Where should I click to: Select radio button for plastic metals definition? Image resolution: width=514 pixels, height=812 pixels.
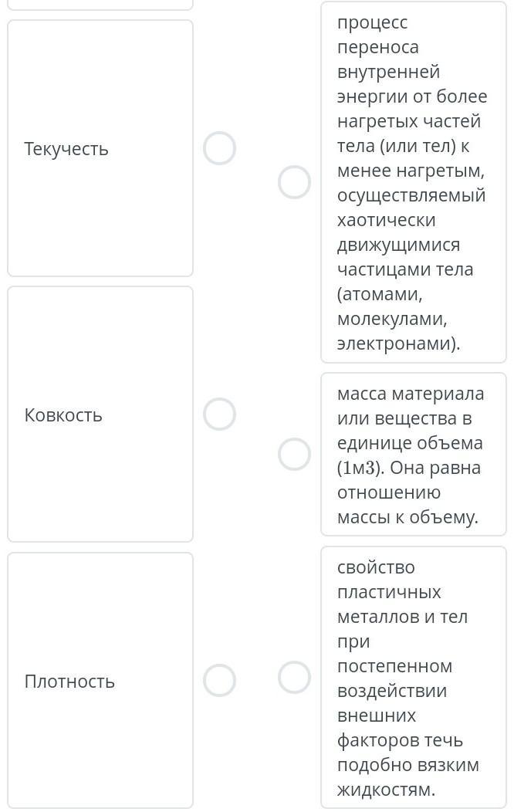[294, 677]
